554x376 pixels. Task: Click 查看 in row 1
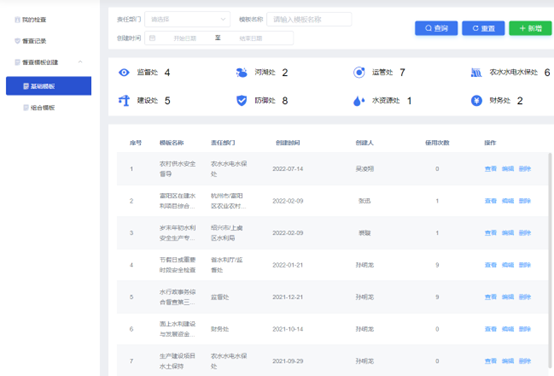click(x=490, y=169)
